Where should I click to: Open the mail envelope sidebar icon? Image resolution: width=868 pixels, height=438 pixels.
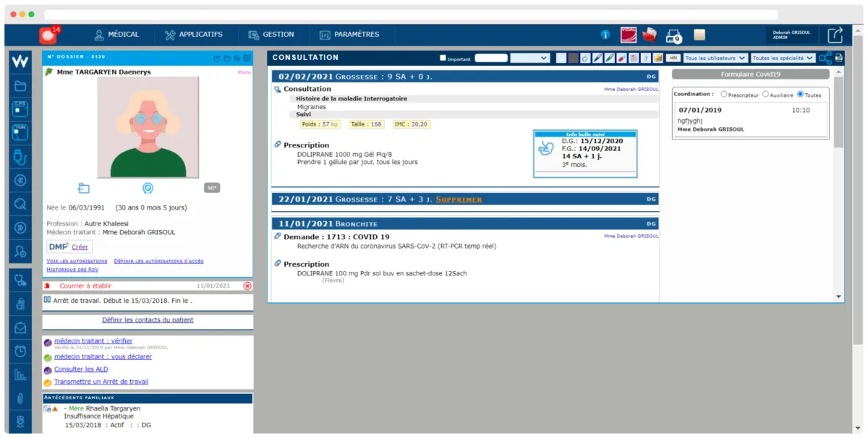pyautogui.click(x=20, y=327)
